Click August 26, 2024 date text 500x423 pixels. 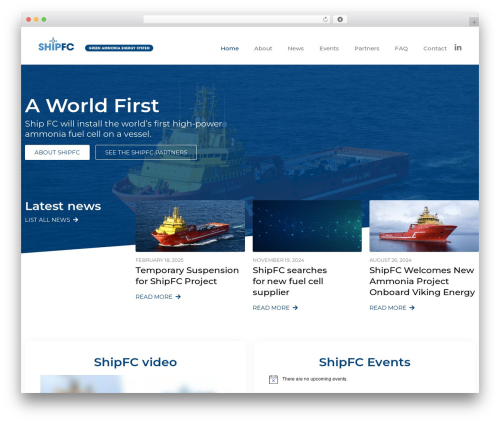tap(390, 260)
